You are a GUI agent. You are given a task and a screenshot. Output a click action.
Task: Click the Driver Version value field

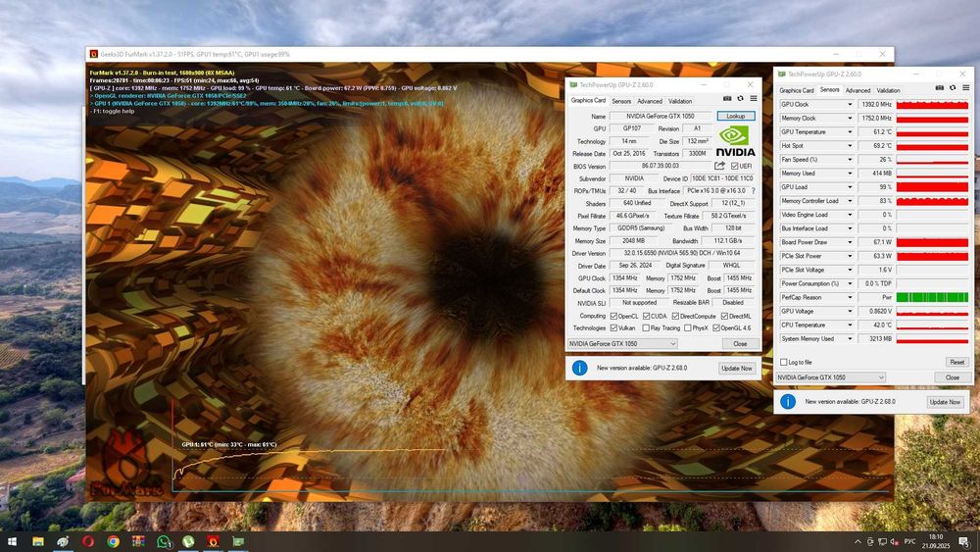pyautogui.click(x=681, y=253)
